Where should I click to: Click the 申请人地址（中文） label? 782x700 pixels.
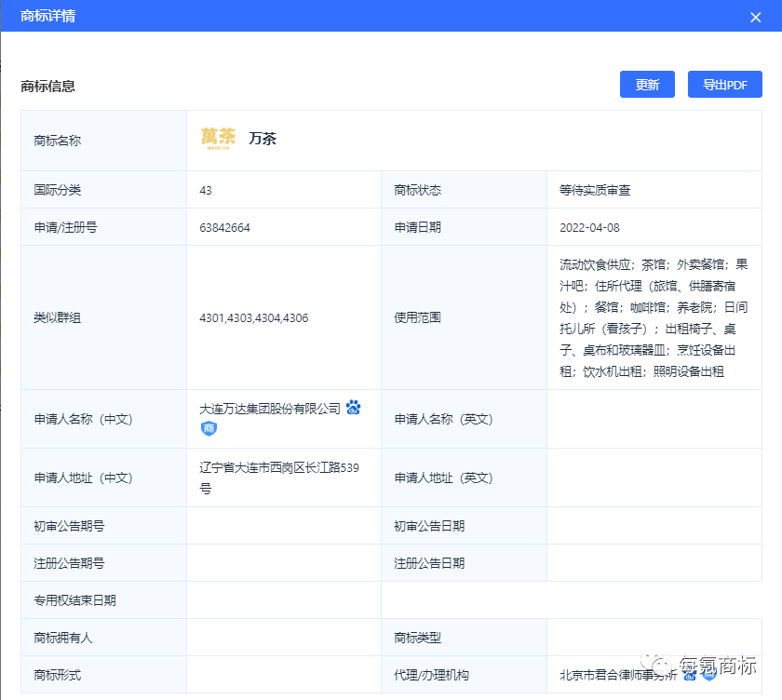[83, 478]
